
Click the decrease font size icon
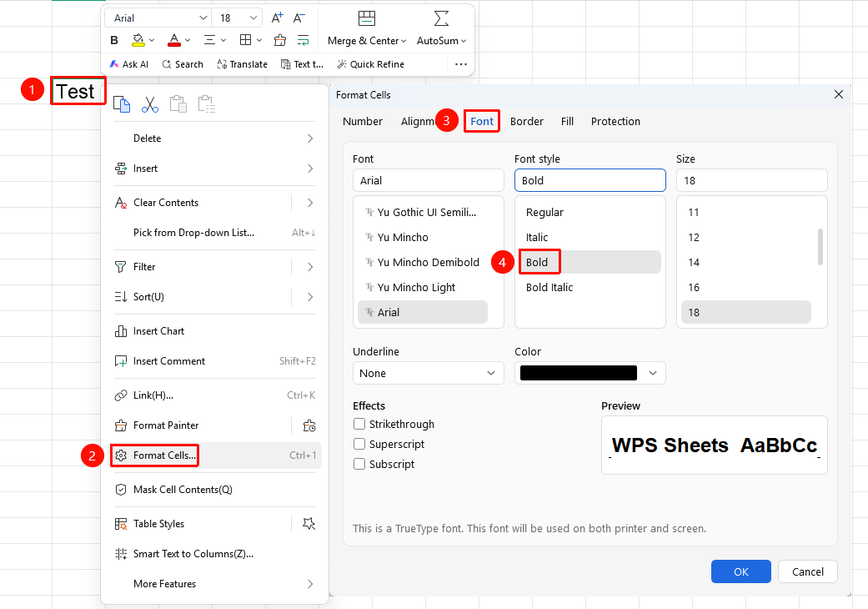(x=299, y=18)
